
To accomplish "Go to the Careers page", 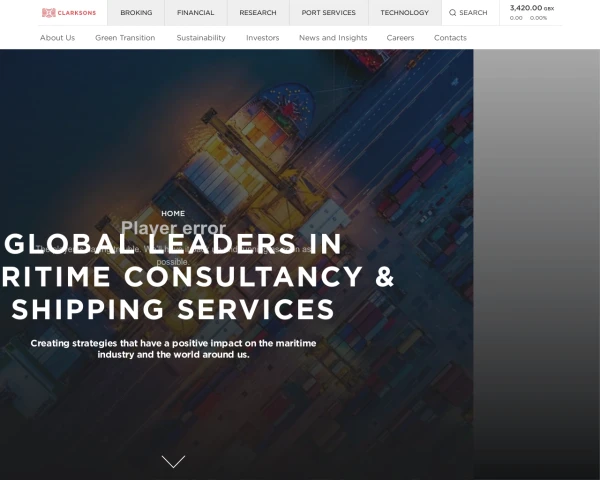I will coord(400,38).
